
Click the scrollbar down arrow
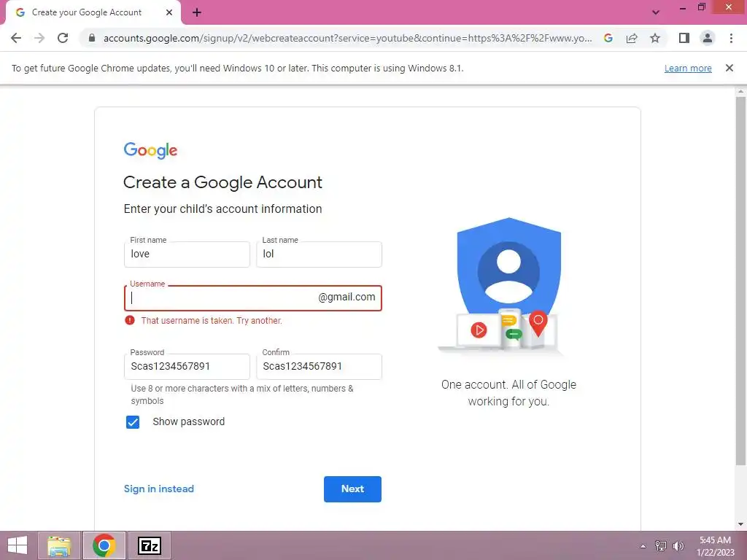coord(740,524)
